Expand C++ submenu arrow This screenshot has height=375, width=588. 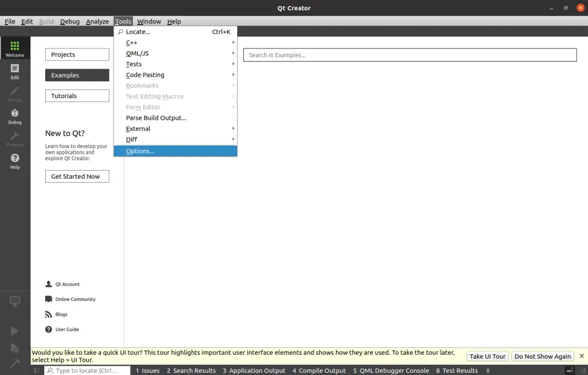coord(233,43)
